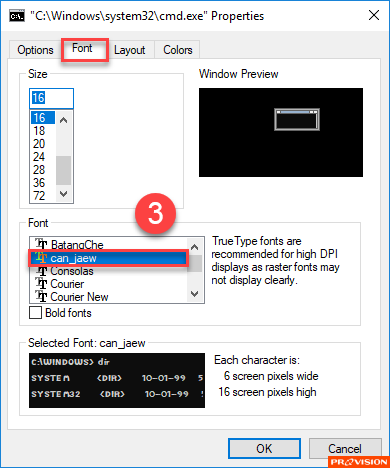Screen dimensions: 390x468
Task: Click the TrueType icon next to Courier New
Action: pyautogui.click(x=41, y=297)
